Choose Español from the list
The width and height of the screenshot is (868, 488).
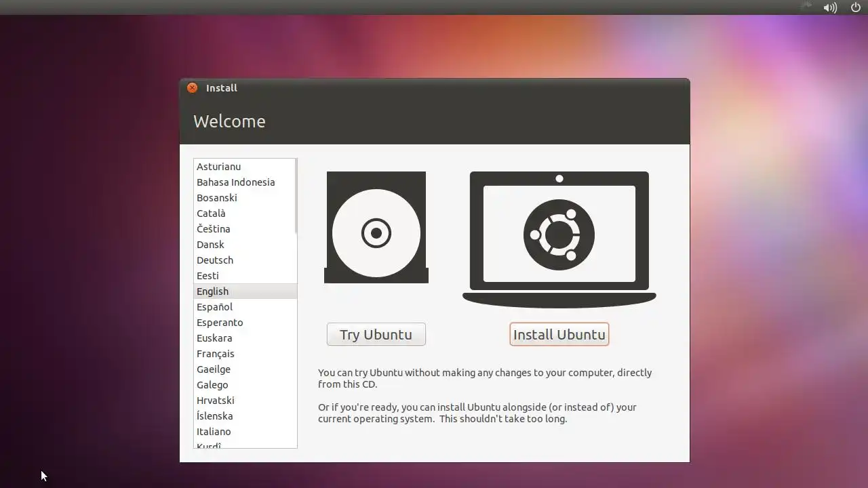click(x=244, y=307)
